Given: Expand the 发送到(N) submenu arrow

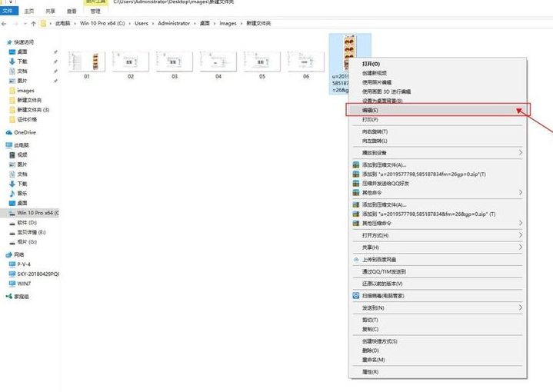Looking at the screenshot, I should point(520,307).
